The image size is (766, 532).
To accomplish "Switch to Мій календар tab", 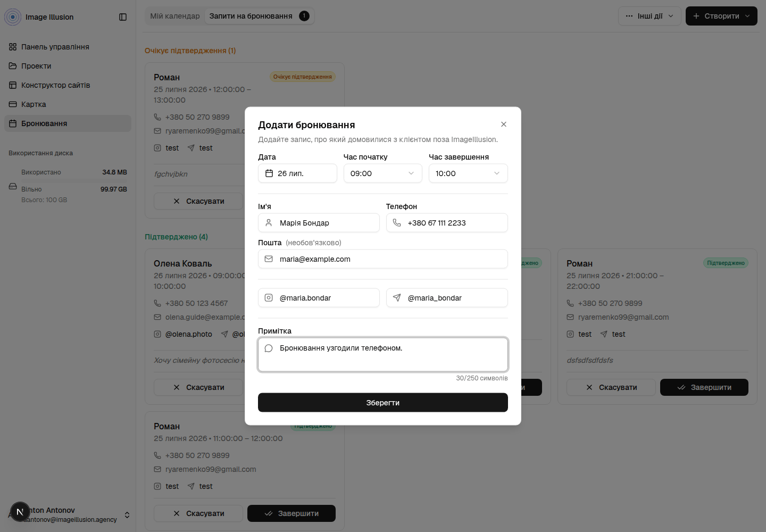I will [x=175, y=16].
